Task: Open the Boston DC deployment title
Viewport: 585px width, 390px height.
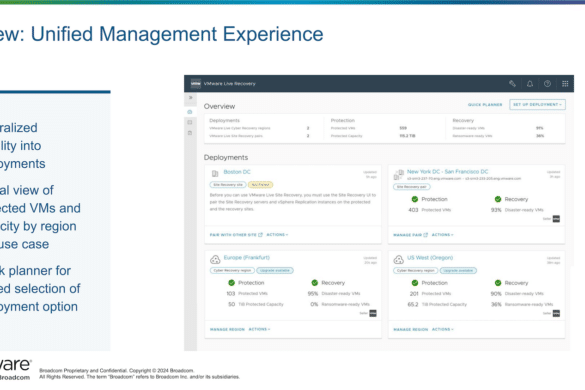Action: point(237,172)
